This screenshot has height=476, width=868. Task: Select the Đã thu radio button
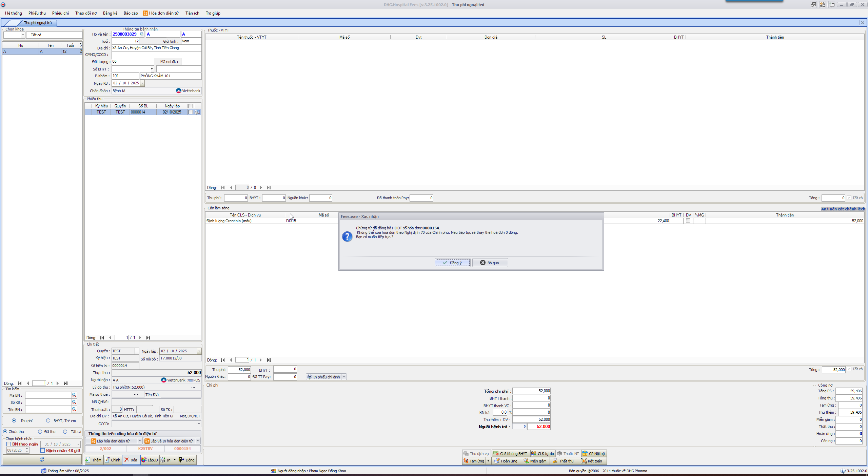pyautogui.click(x=40, y=431)
